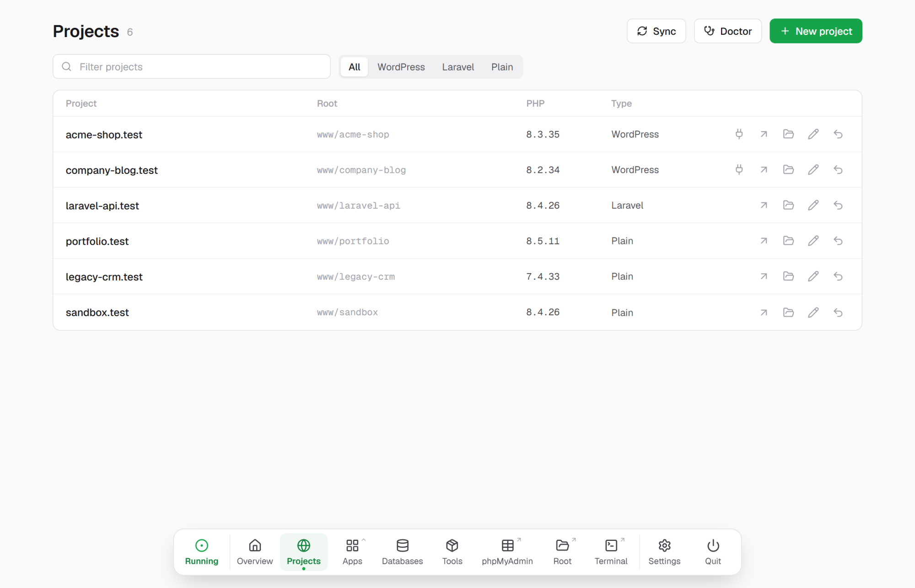Click the undo arrow icon for portfolio.test
915x588 pixels.
coord(838,241)
